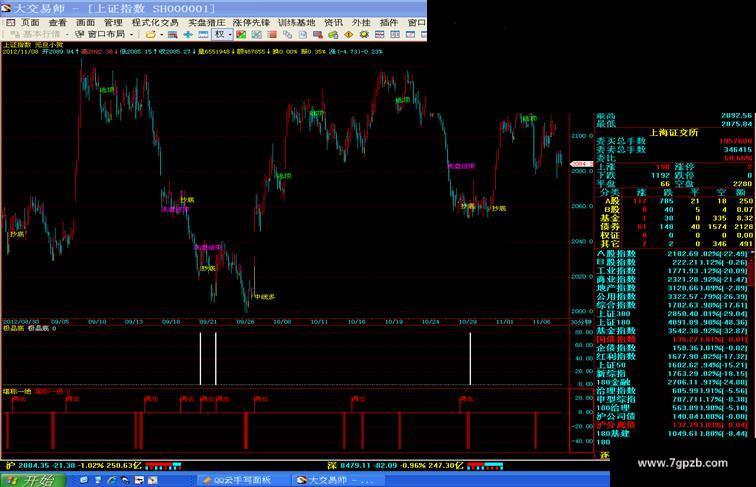Click the blue bar panel toolbar icon

(x=203, y=35)
